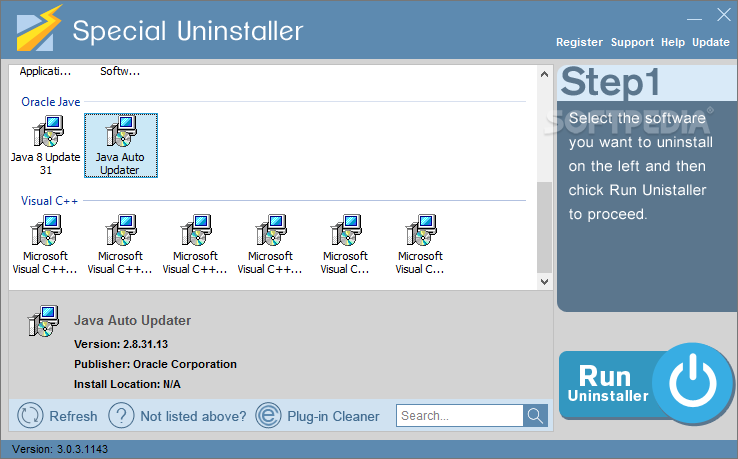This screenshot has height=459, width=738.
Task: Click inside the Search input field
Action: (x=459, y=416)
